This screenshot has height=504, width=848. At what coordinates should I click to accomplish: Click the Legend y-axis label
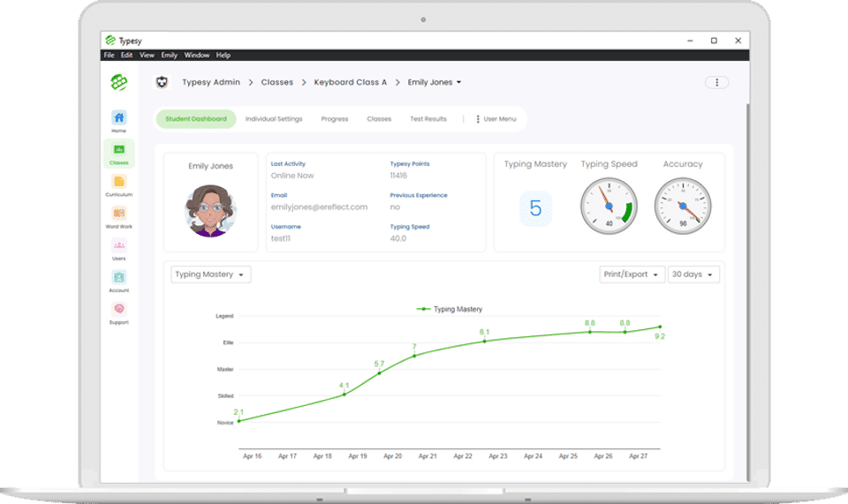tap(224, 316)
